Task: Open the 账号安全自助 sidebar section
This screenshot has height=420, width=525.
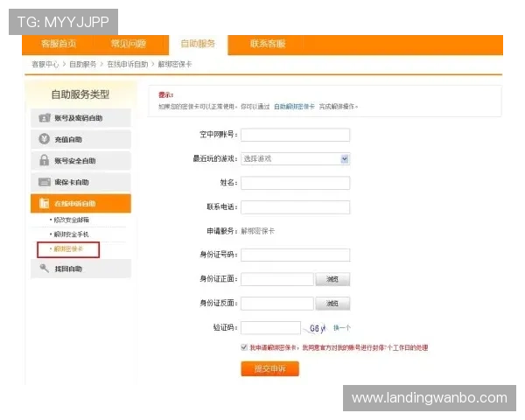Action: 80,160
